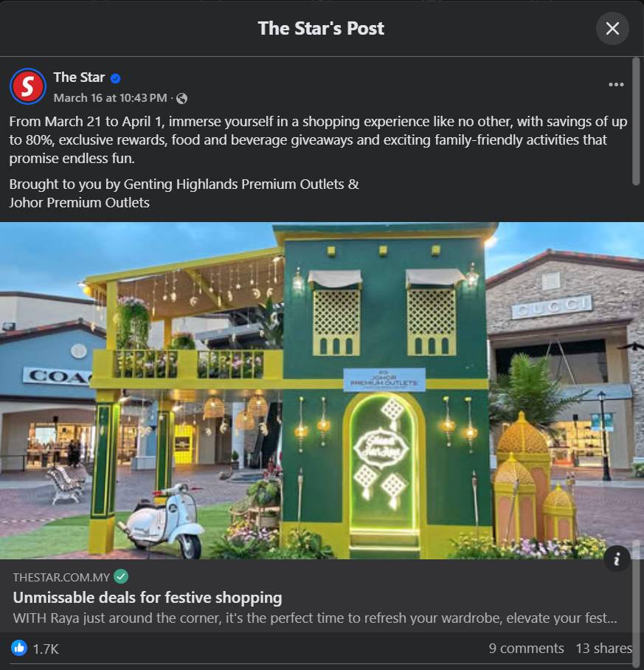Click 'The Star's Post' dialog title
This screenshot has height=670, width=644.
(x=321, y=28)
